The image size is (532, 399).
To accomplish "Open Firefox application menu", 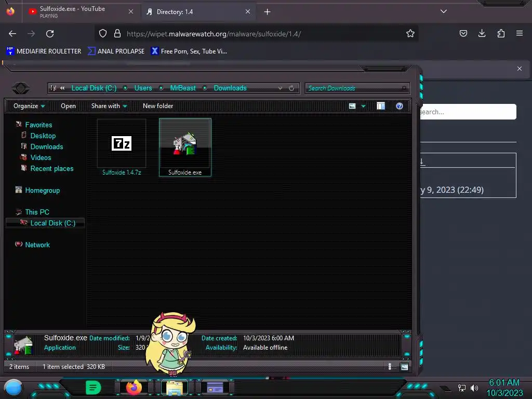I will coord(520,33).
